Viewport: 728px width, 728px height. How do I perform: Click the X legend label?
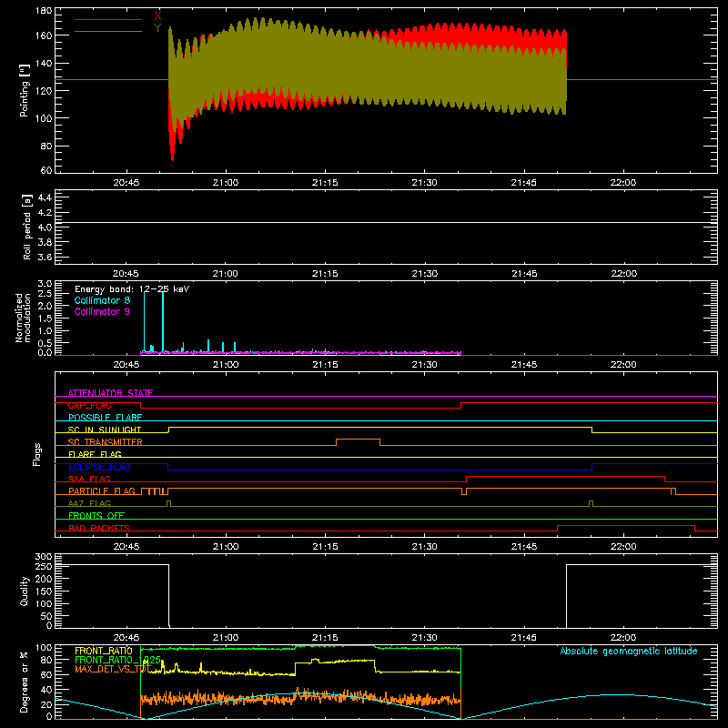pyautogui.click(x=157, y=16)
